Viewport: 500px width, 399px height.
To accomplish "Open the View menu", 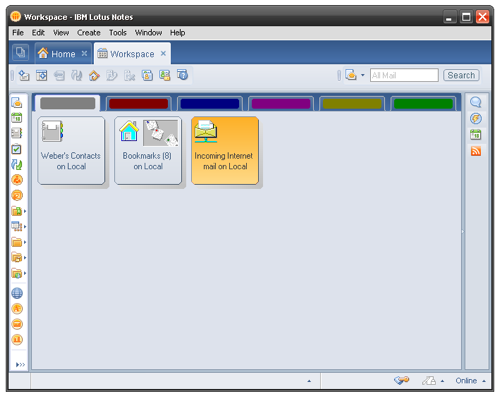I will point(61,33).
